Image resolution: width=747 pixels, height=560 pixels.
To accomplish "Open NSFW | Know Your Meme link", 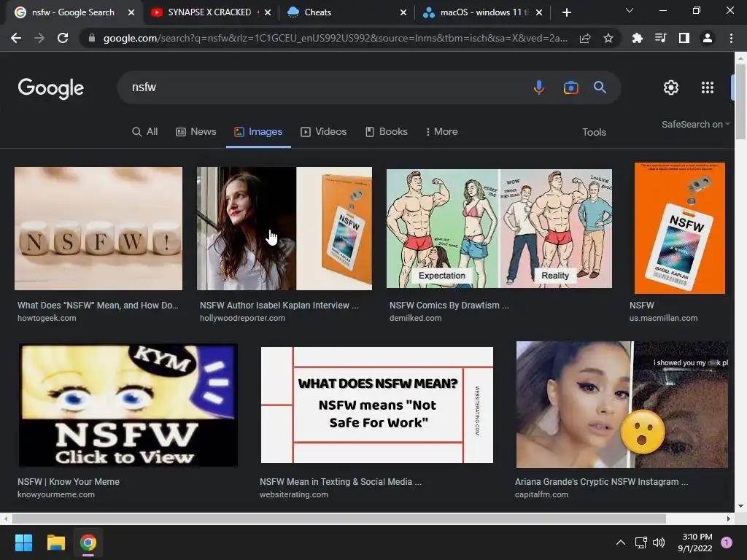I will [69, 482].
